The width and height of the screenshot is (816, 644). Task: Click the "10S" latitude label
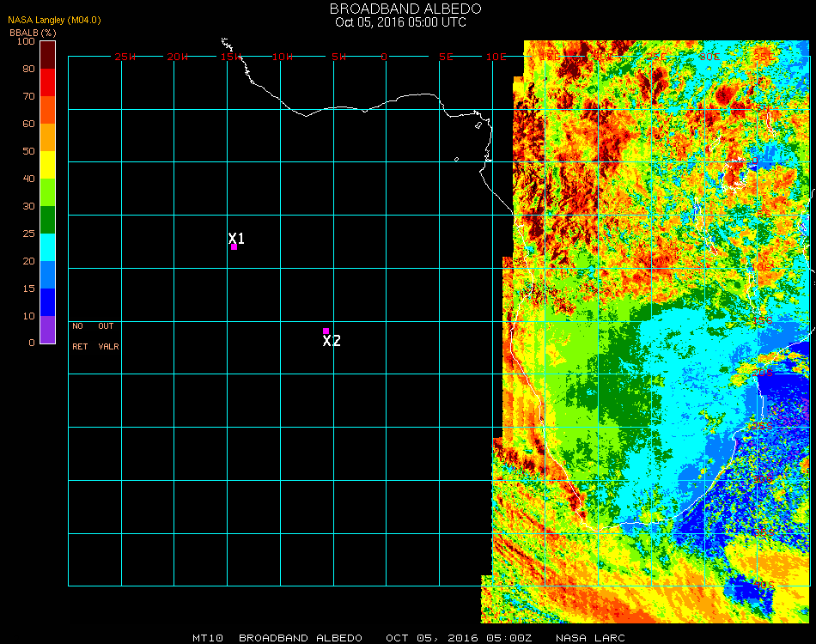(763, 267)
